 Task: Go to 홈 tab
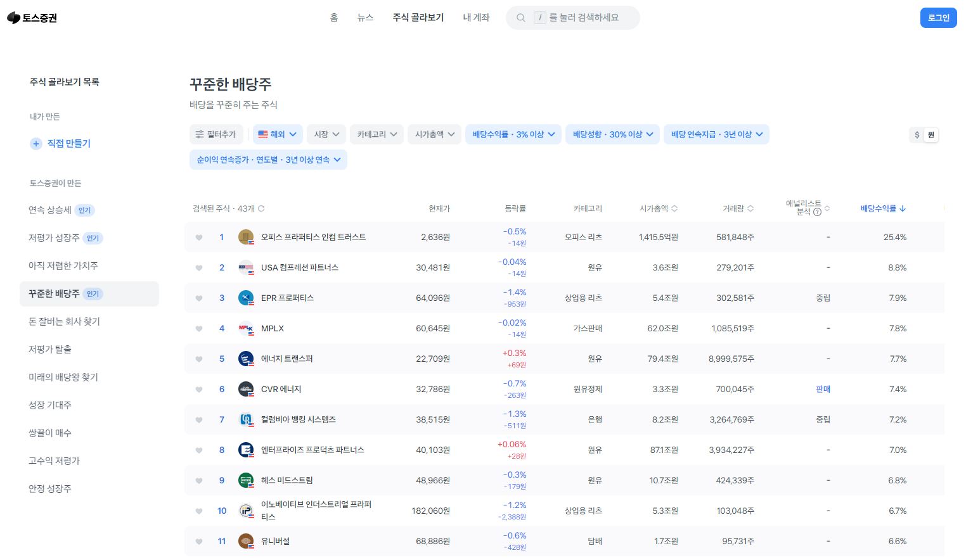[x=334, y=18]
